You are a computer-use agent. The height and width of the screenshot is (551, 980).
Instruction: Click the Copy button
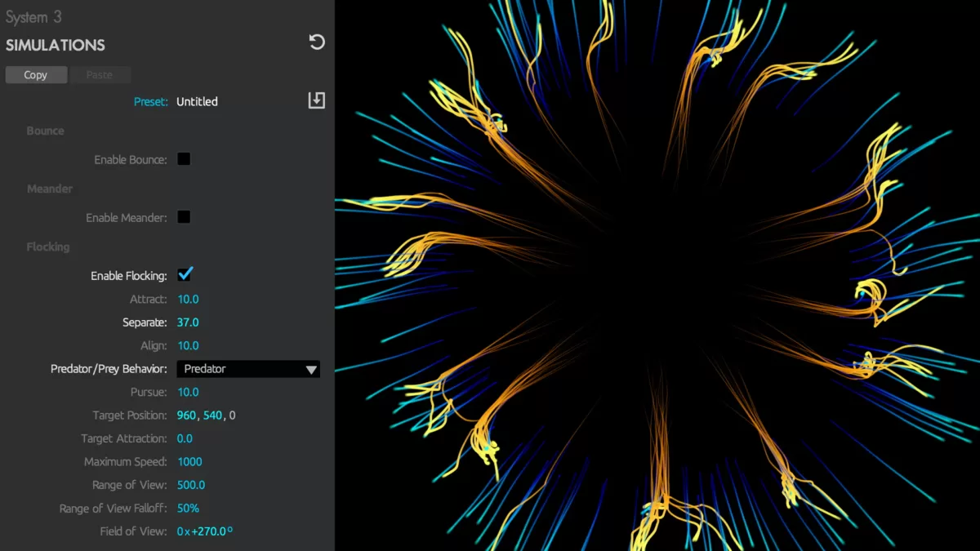pos(36,74)
